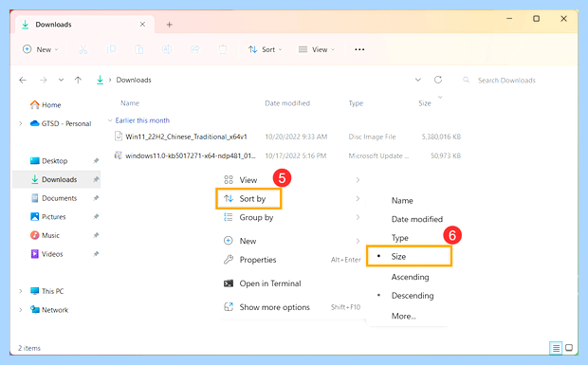Open the New dropdown in toolbar
The height and width of the screenshot is (365, 588).
[41, 49]
